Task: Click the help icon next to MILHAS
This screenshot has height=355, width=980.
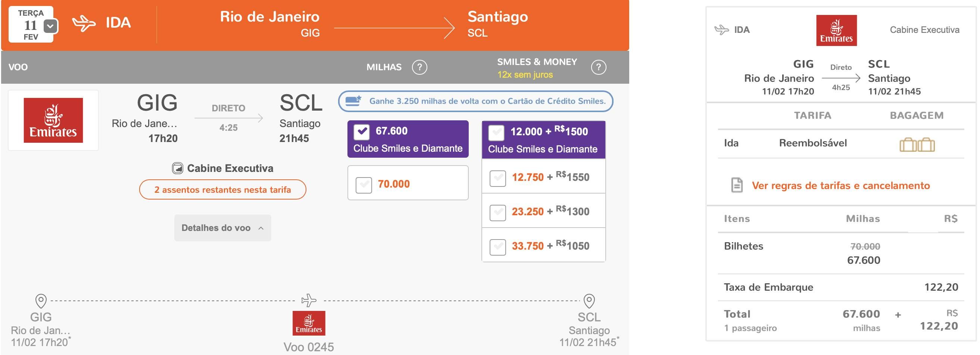Action: click(419, 67)
